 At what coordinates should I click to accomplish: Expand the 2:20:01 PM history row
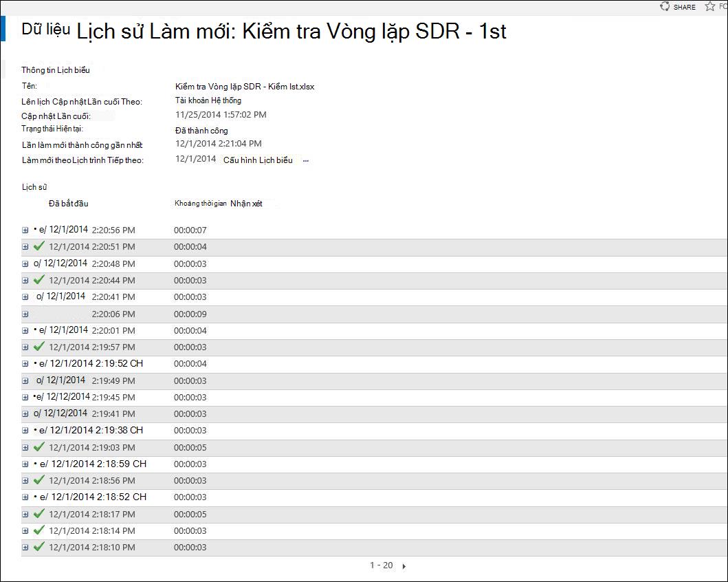[x=25, y=331]
